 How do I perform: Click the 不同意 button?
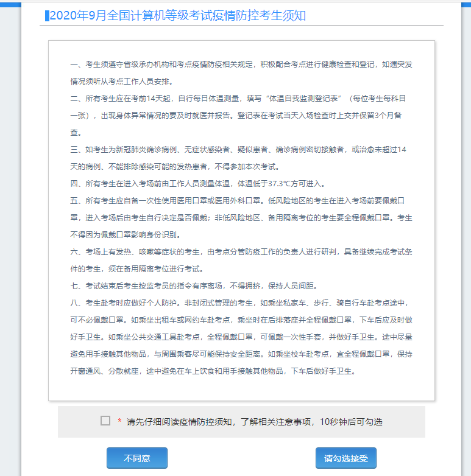pos(136,458)
